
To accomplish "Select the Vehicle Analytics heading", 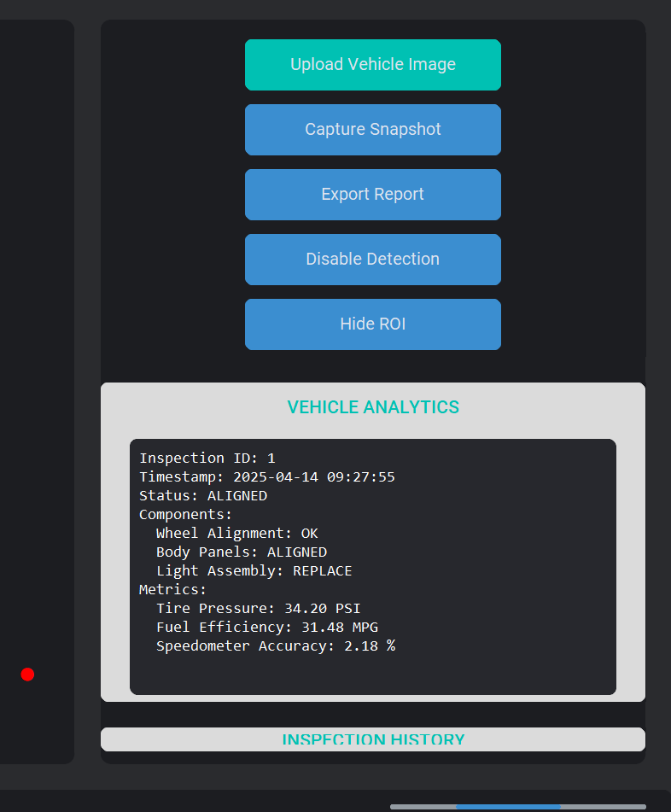I will click(373, 407).
